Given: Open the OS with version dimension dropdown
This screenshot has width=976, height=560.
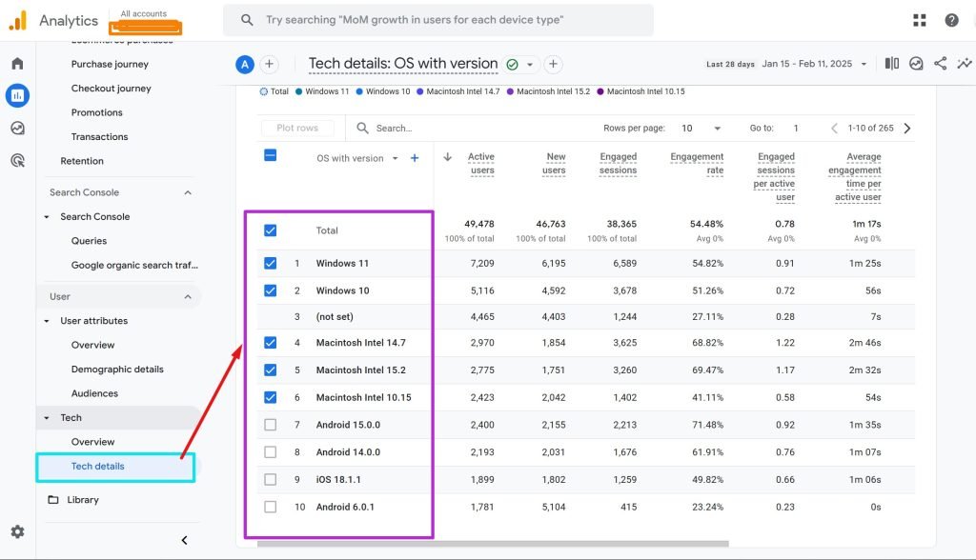Looking at the screenshot, I should (395, 159).
